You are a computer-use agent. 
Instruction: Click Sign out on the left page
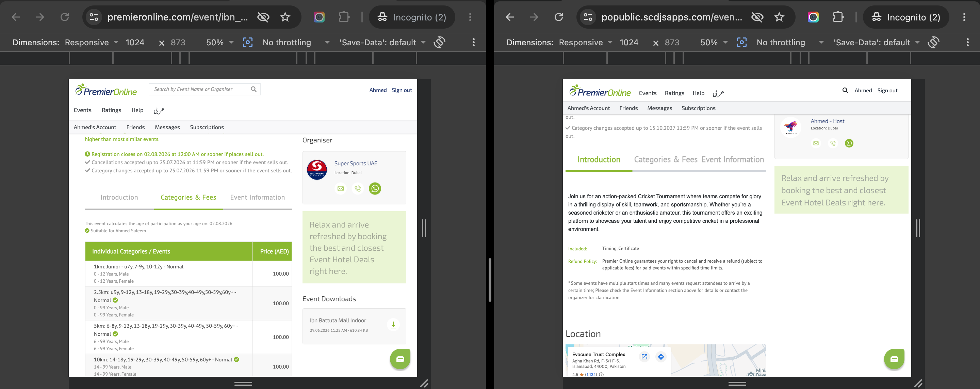click(x=402, y=90)
